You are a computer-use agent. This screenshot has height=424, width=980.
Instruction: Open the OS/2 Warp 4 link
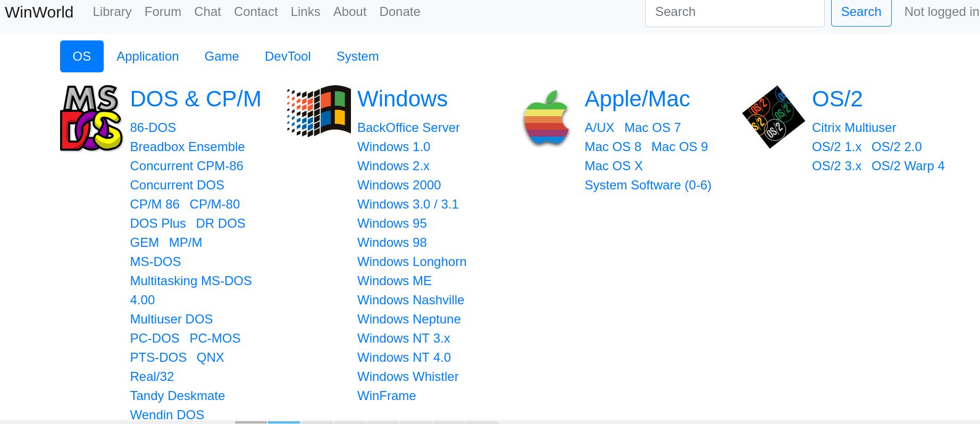tap(908, 166)
